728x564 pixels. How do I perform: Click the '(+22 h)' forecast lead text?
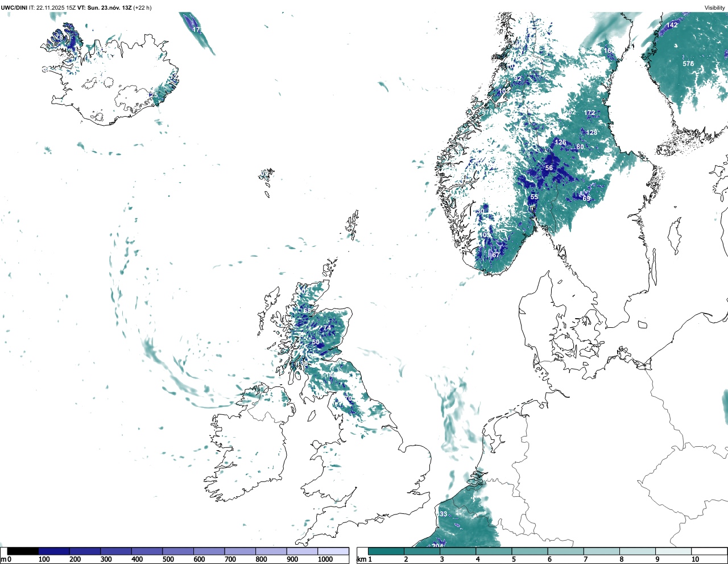142,8
